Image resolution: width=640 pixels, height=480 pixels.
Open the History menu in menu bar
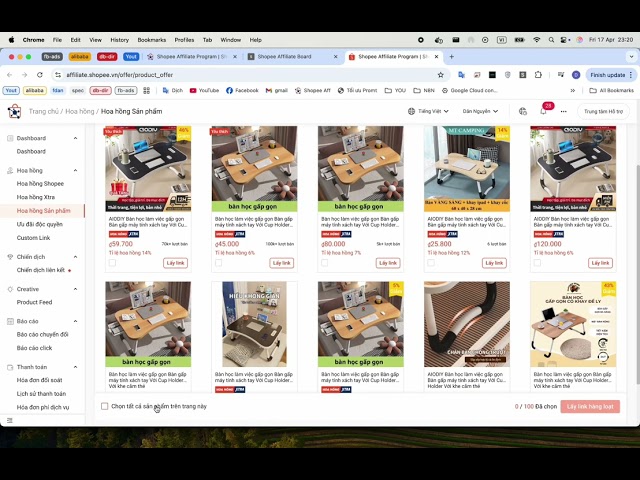(x=120, y=40)
